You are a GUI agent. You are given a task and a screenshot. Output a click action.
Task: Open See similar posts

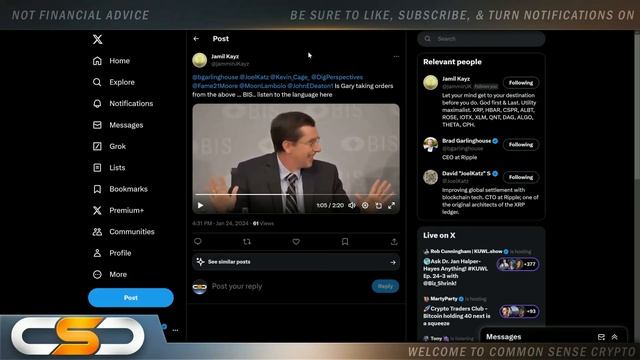pos(296,262)
